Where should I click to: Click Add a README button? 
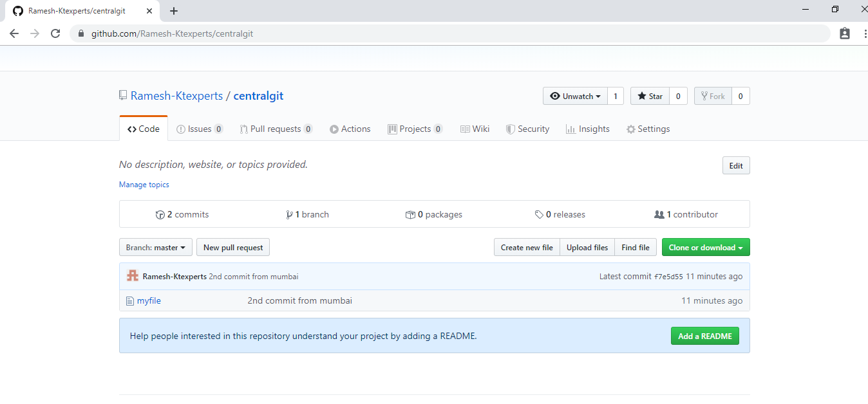pos(705,336)
